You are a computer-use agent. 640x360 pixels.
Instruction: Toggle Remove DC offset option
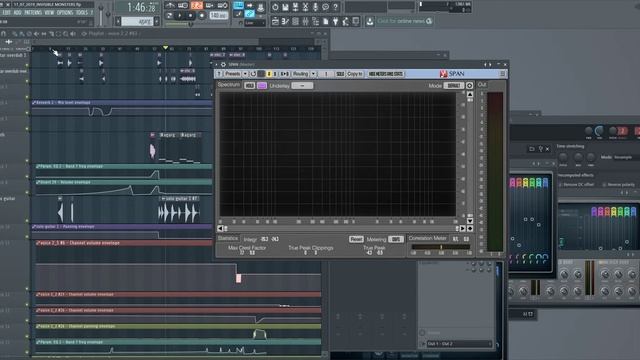pos(560,185)
